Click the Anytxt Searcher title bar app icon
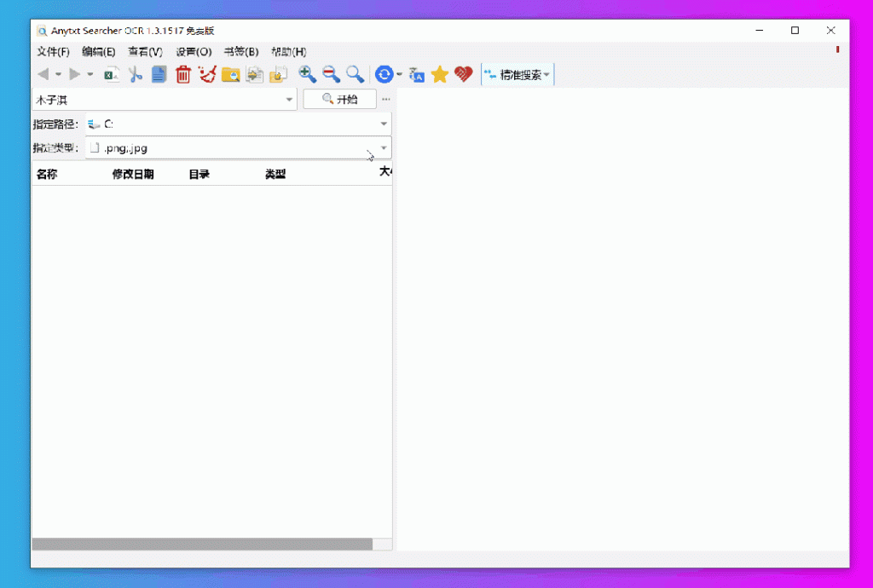 [42, 32]
